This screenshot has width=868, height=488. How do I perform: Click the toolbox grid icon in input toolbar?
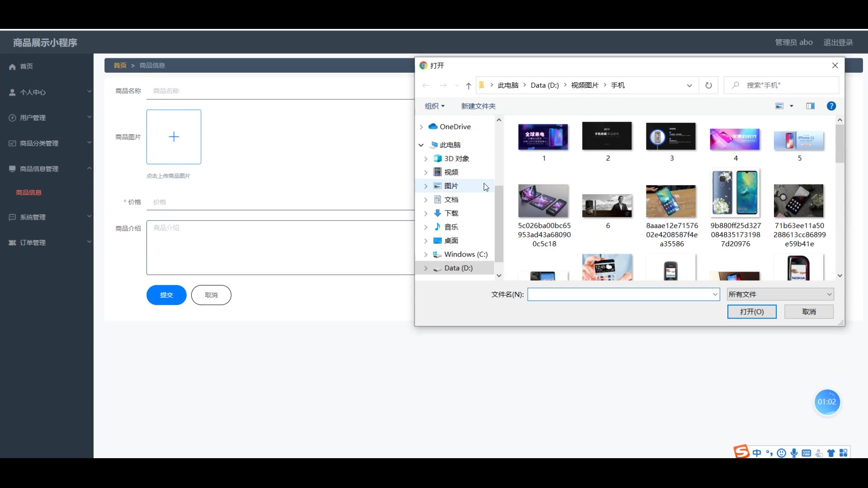click(x=844, y=453)
